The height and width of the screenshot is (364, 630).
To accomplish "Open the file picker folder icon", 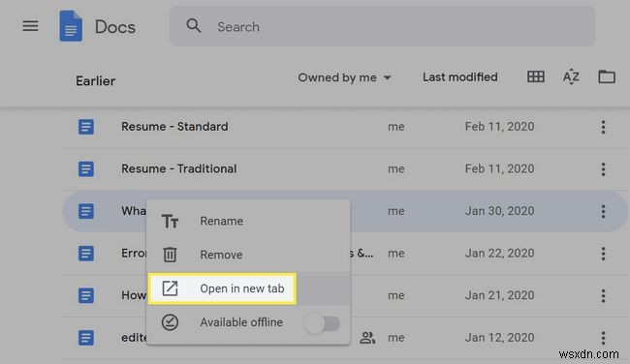I will point(607,76).
